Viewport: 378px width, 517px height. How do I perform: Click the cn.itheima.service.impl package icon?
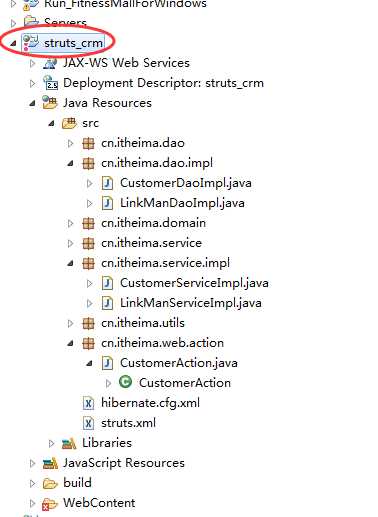pyautogui.click(x=88, y=263)
